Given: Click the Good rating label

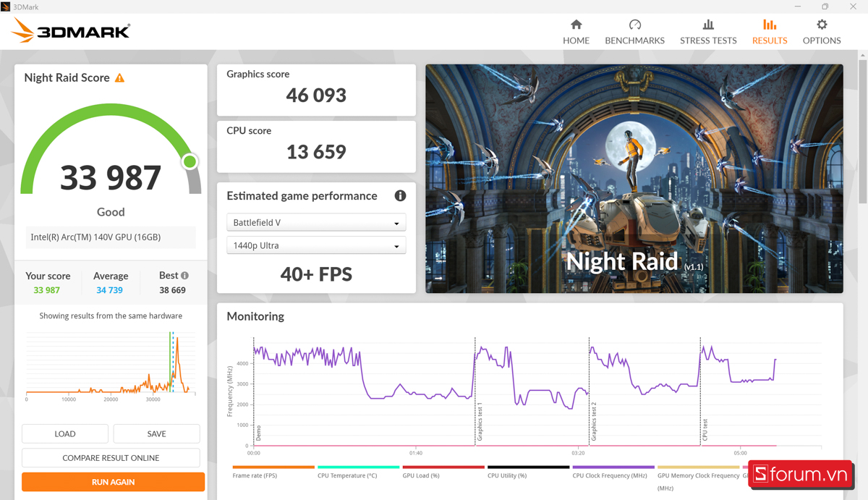Looking at the screenshot, I should [x=111, y=212].
